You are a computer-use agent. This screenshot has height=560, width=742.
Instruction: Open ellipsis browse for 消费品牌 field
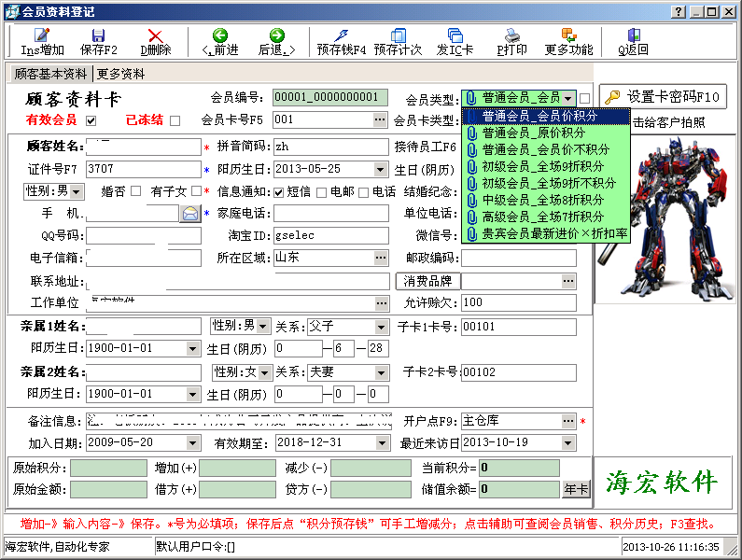pyautogui.click(x=568, y=281)
